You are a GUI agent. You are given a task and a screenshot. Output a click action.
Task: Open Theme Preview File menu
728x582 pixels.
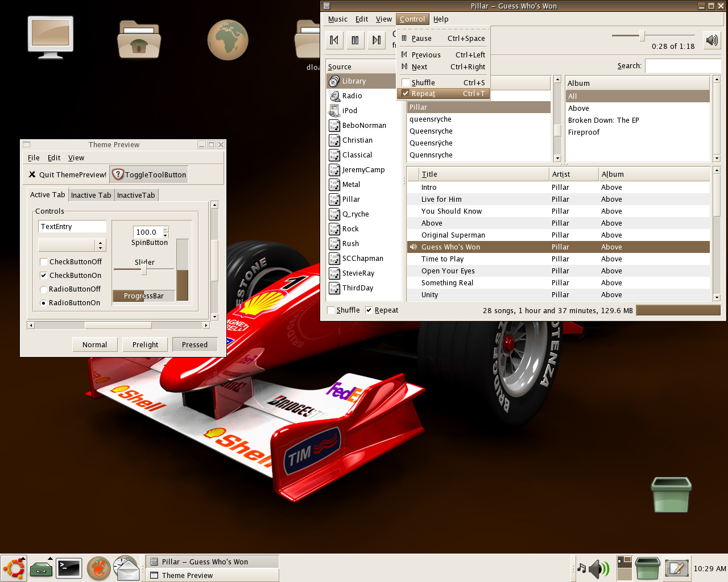pyautogui.click(x=34, y=158)
